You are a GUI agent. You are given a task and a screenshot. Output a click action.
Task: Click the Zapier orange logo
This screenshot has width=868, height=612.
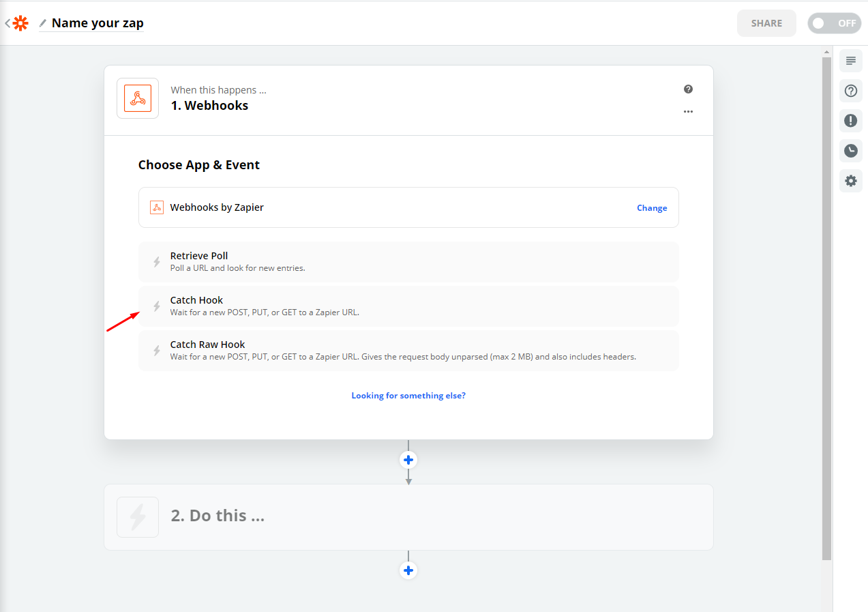click(x=20, y=23)
